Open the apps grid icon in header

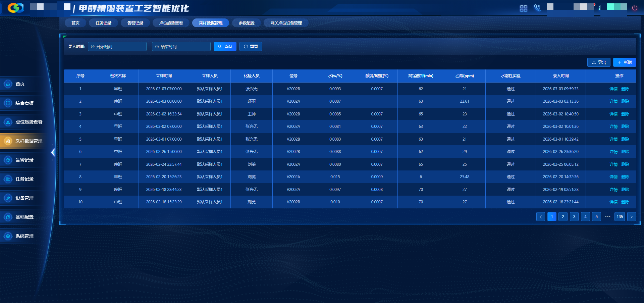point(523,8)
